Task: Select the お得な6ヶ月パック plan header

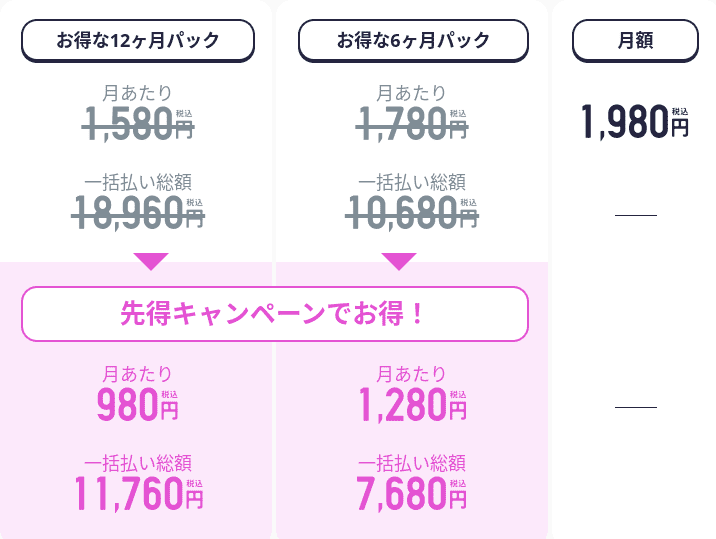Action: (413, 41)
